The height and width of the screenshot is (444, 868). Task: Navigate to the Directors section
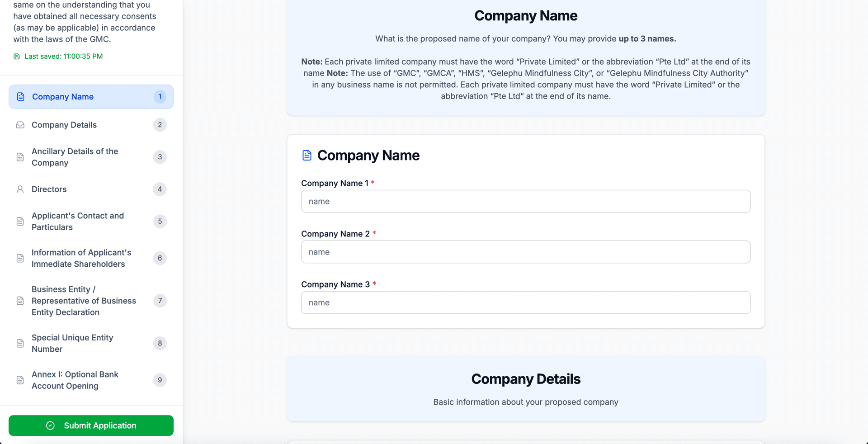point(49,189)
